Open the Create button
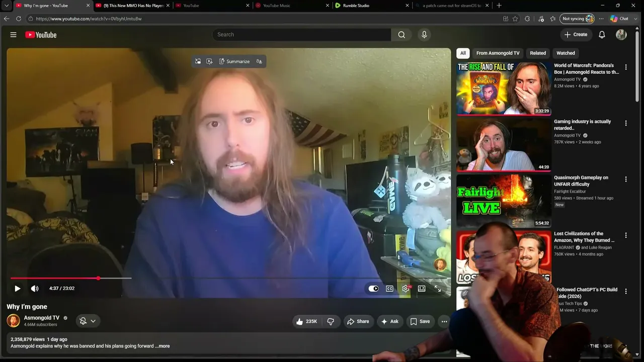This screenshot has height=362, width=644. [576, 35]
